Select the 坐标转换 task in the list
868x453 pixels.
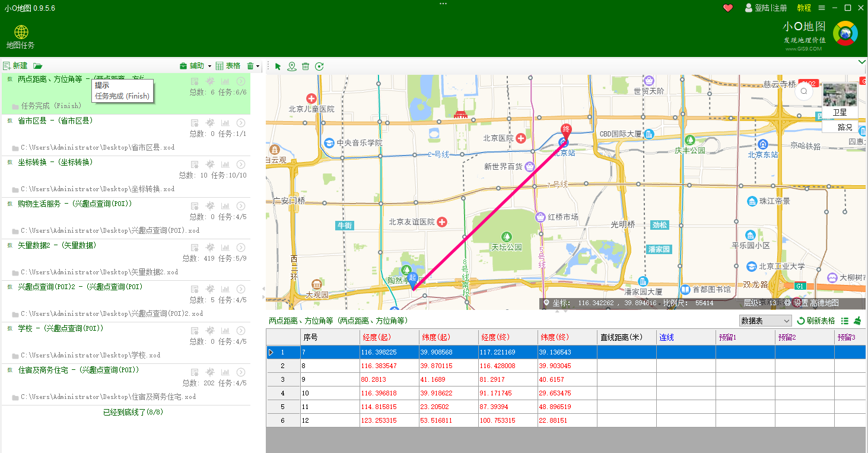126,176
